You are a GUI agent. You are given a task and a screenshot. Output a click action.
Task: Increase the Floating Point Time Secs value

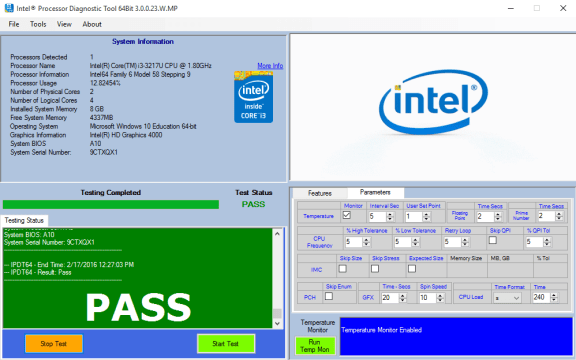pos(498,215)
